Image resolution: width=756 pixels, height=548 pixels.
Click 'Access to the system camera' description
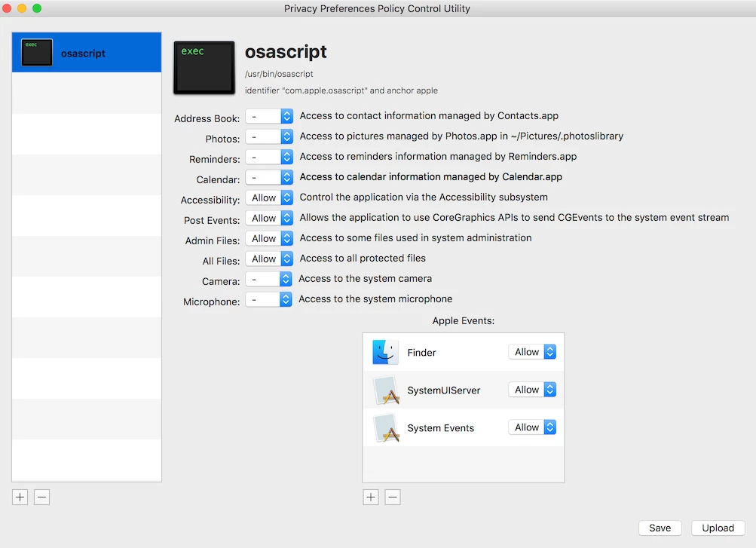[365, 279]
